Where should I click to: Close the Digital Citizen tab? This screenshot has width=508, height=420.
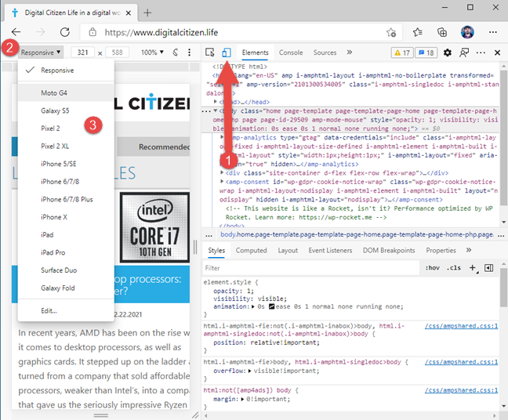(x=129, y=13)
